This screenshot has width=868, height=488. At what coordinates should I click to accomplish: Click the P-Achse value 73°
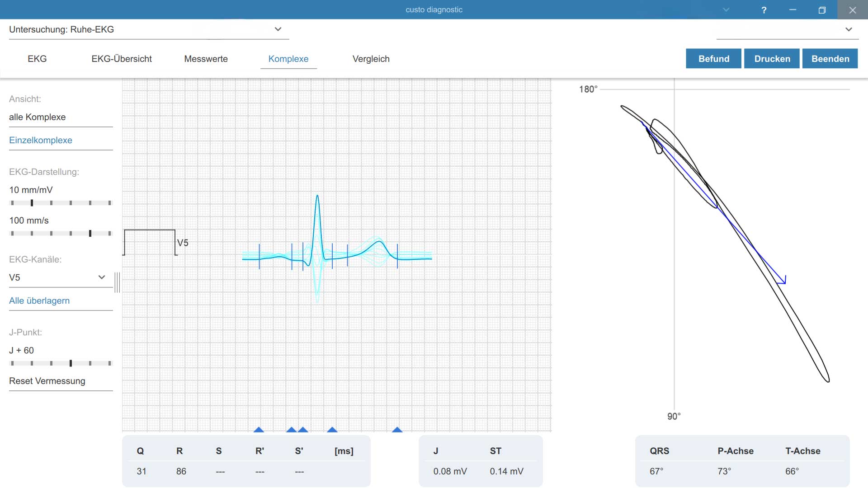(x=724, y=471)
